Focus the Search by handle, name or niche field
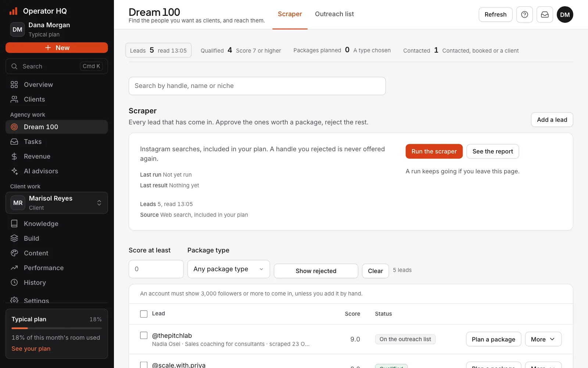Viewport: 588px width, 368px height. (257, 86)
